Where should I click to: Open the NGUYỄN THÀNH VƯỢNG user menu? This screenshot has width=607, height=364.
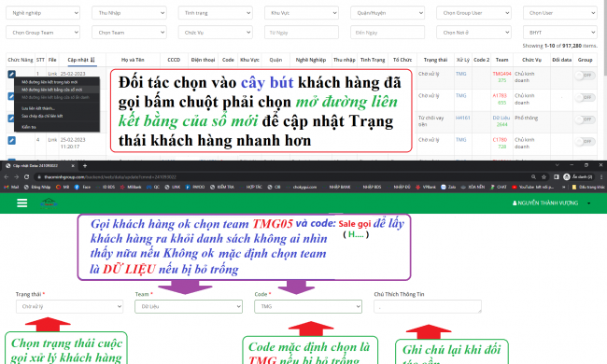[551, 203]
